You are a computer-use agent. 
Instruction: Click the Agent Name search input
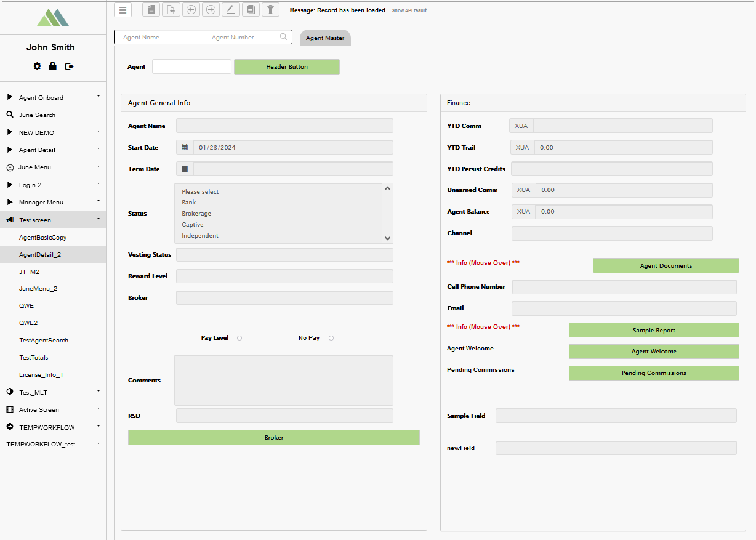[160, 38]
